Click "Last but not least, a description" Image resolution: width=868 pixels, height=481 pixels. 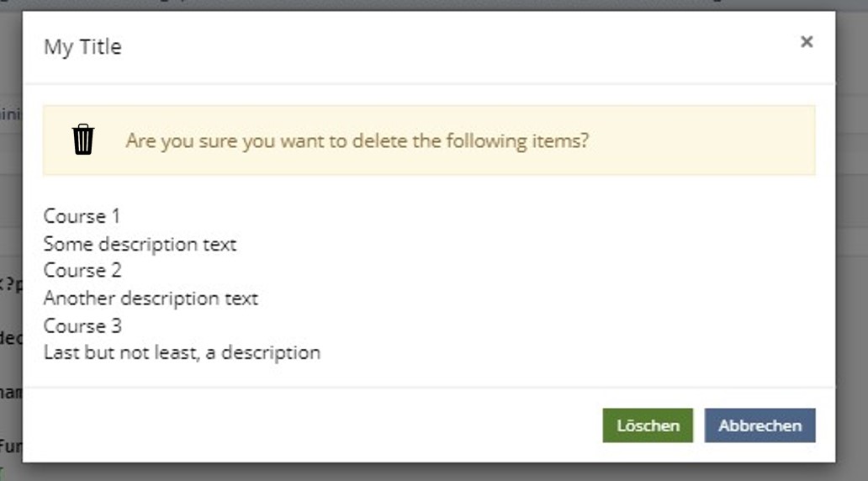(182, 352)
